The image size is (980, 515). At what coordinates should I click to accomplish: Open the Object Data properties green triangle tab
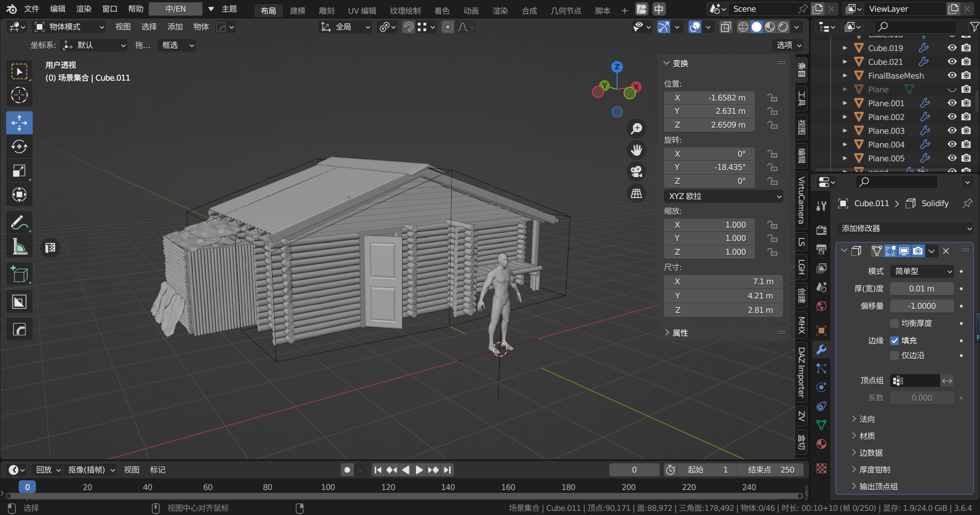pyautogui.click(x=821, y=425)
